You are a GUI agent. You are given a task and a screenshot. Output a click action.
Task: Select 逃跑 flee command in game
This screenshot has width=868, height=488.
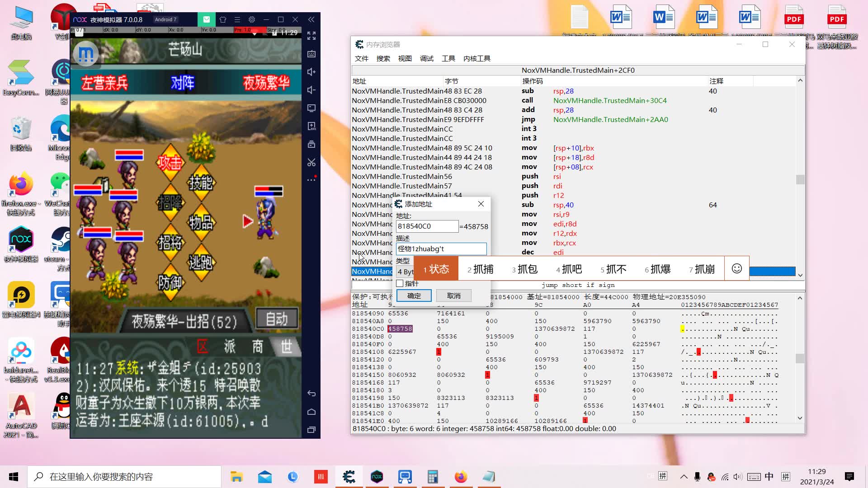(x=202, y=262)
